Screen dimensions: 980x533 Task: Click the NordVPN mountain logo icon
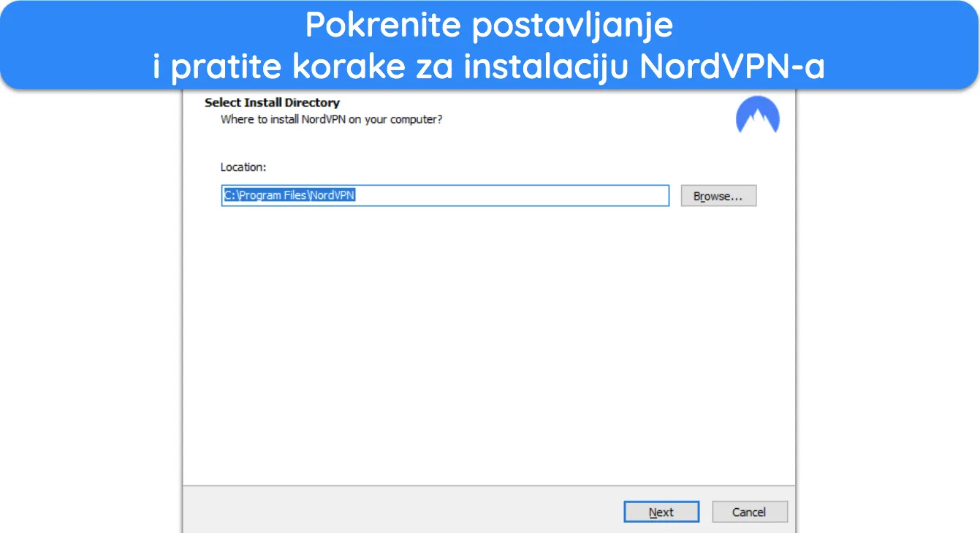pos(758,116)
